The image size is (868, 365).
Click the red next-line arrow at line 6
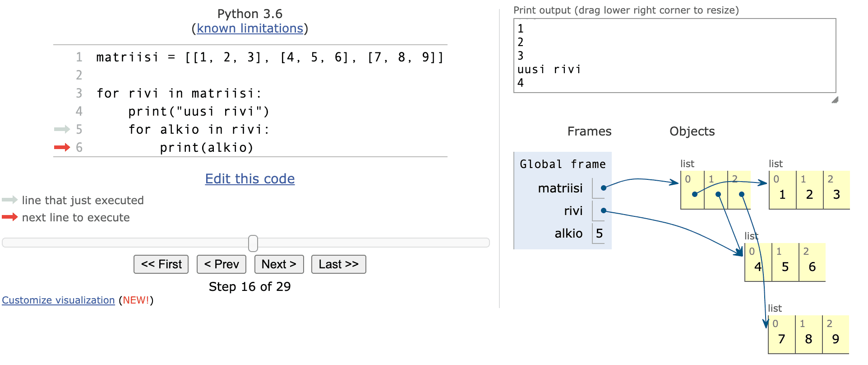pyautogui.click(x=62, y=147)
